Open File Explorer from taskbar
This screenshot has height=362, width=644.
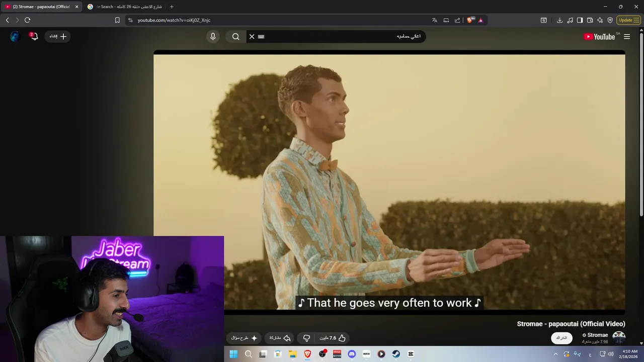click(x=292, y=354)
